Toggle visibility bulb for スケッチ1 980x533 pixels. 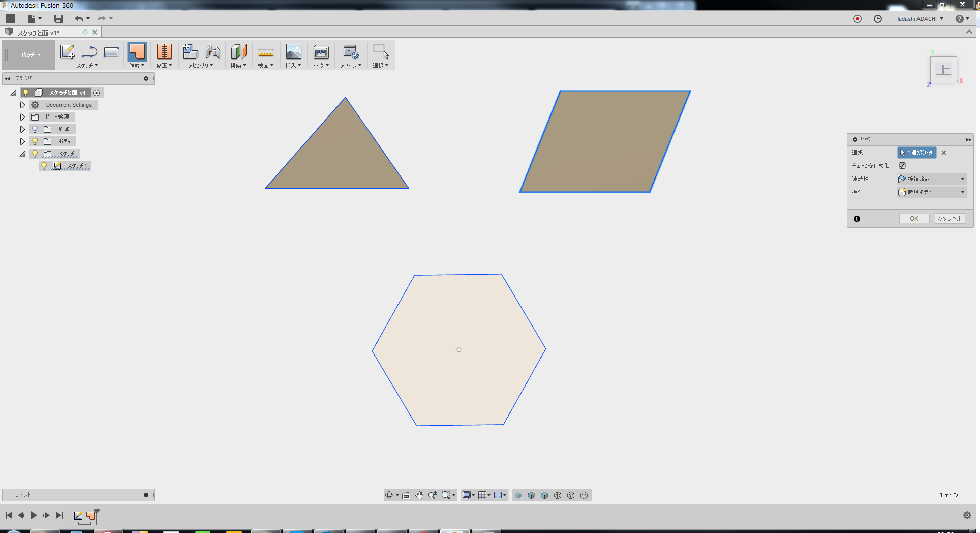coord(44,166)
